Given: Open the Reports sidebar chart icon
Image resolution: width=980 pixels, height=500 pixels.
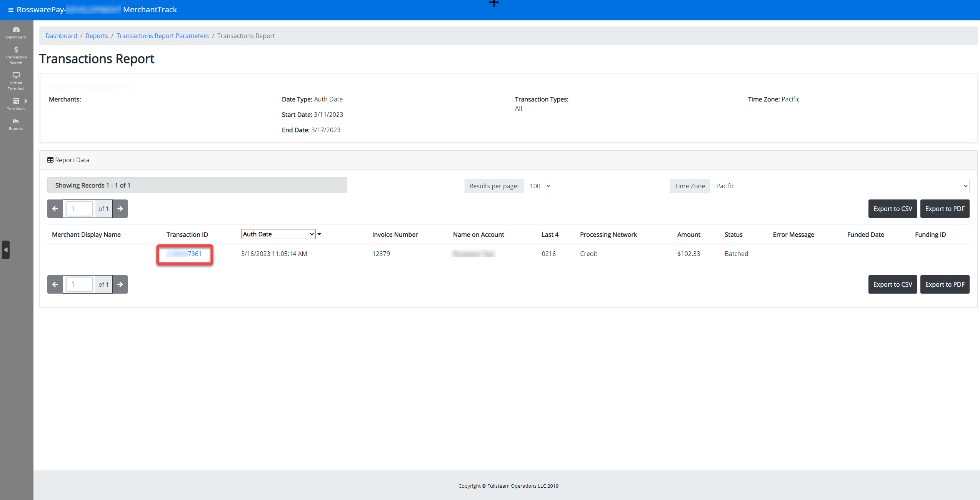Looking at the screenshot, I should [16, 121].
